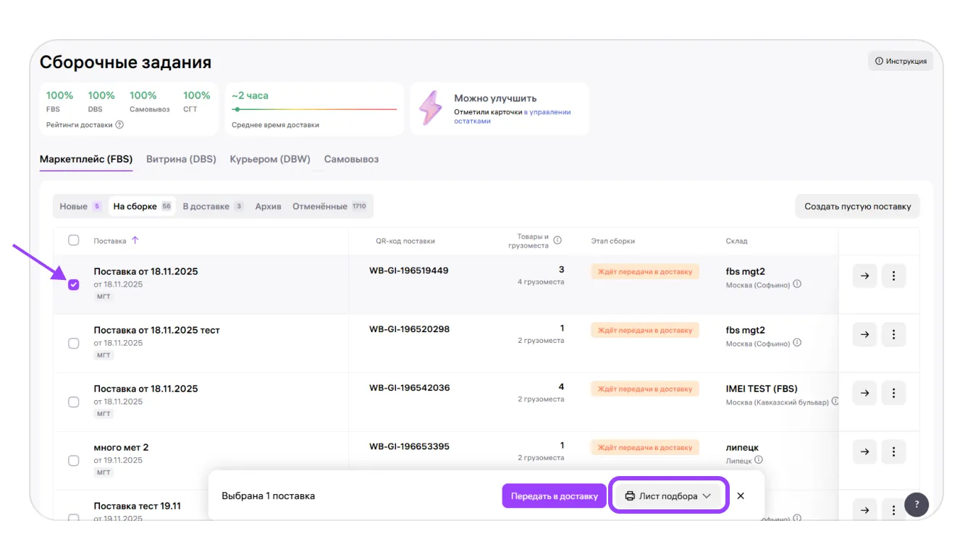Screen dimensions: 973x560
Task: Open the three-dot menu for supply WB-GI-196520298
Action: 893,334
